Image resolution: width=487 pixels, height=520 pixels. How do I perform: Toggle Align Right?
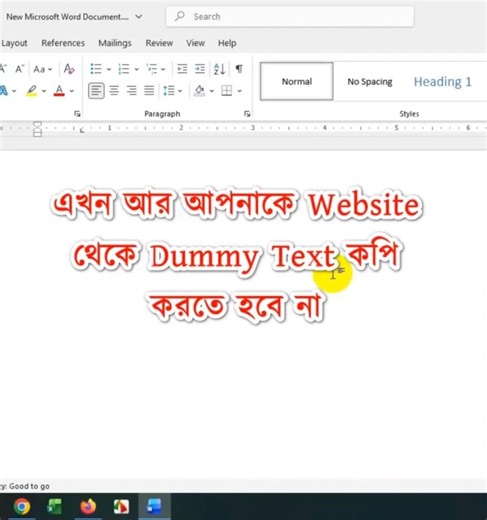click(x=131, y=90)
